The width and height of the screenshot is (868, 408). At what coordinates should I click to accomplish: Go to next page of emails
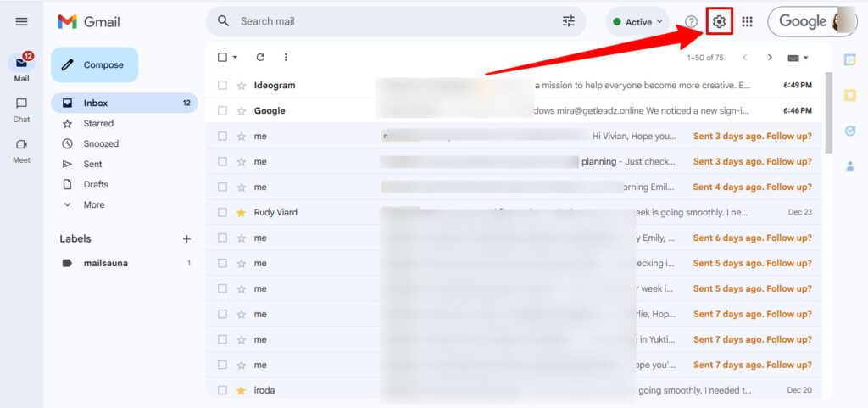click(x=770, y=58)
